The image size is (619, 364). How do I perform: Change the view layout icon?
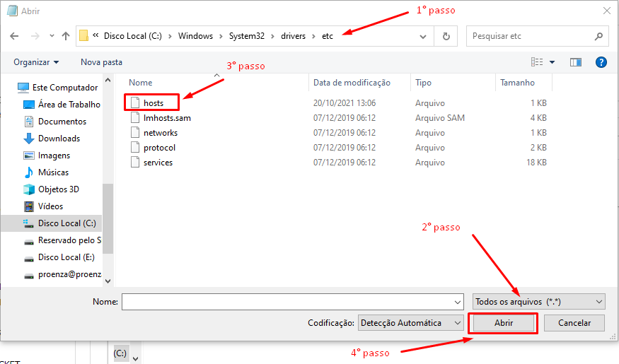click(537, 62)
